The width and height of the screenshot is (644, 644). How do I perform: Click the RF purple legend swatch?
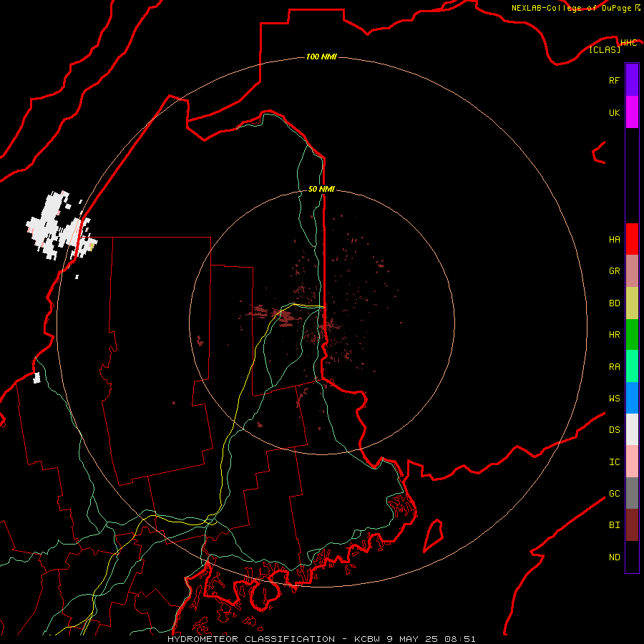(x=632, y=80)
